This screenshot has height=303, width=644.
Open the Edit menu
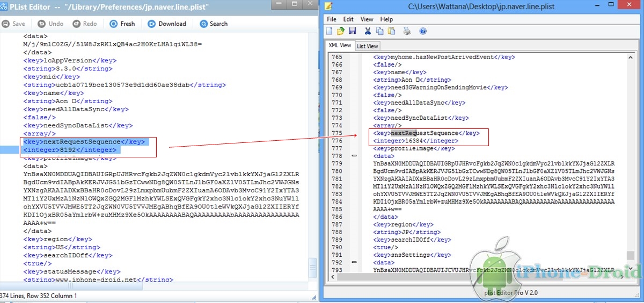(x=348, y=19)
